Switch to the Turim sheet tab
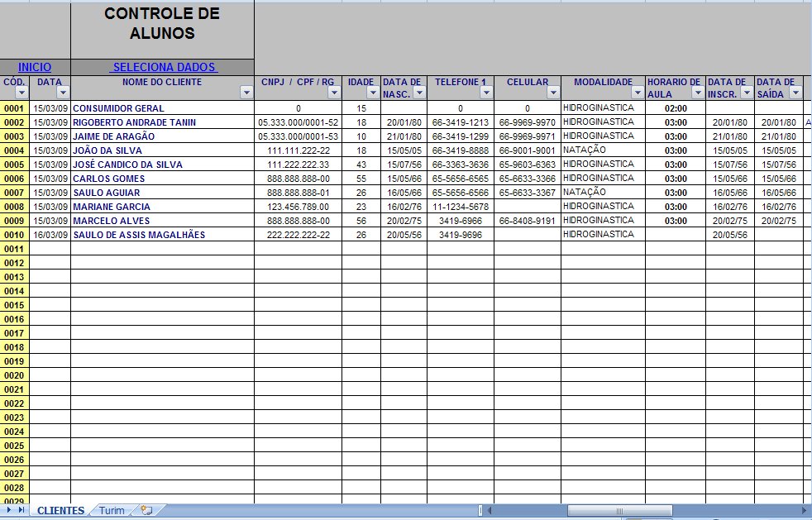Screen dimensions: 812x520 click(112, 511)
